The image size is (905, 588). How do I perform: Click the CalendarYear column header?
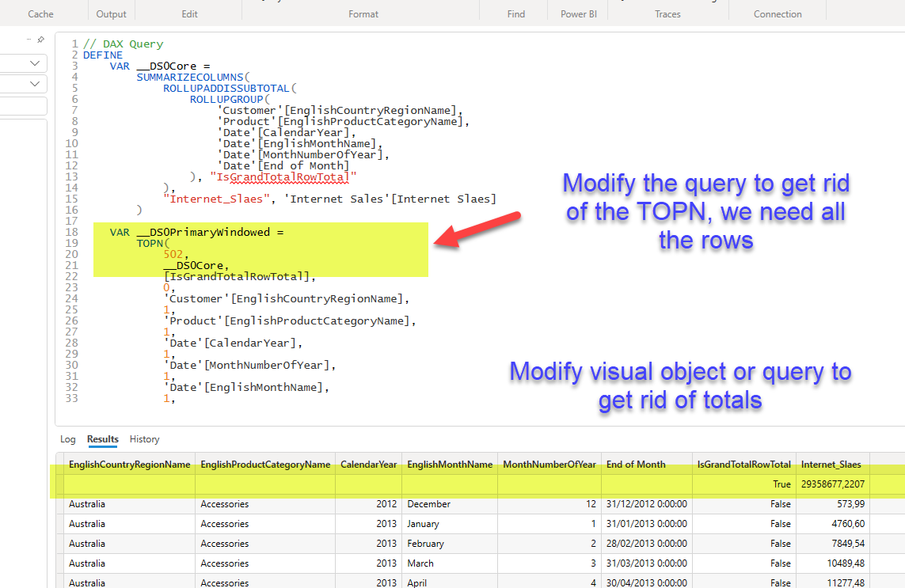[369, 465]
